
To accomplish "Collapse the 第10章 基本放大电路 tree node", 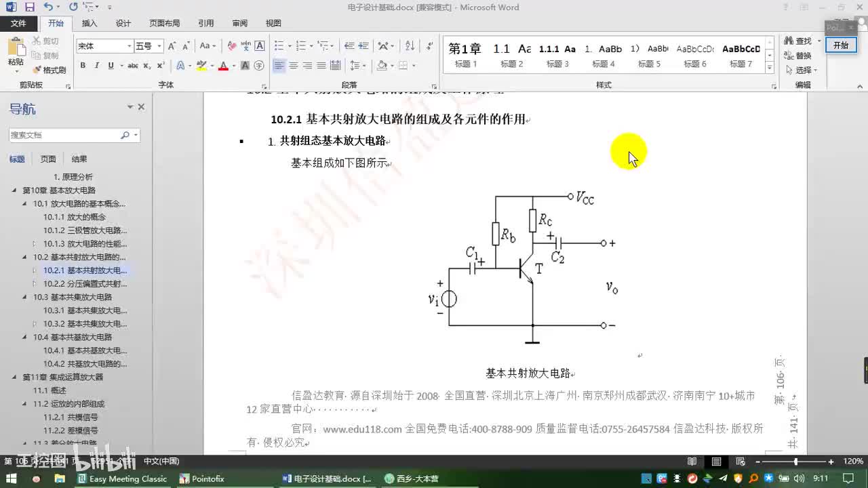I will click(x=15, y=190).
